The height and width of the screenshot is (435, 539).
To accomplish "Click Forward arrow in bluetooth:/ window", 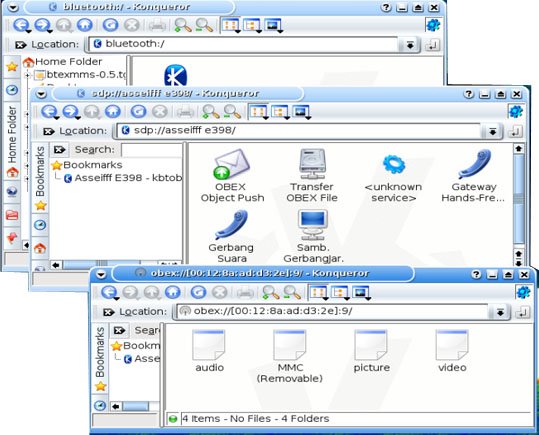I will pos(43,25).
